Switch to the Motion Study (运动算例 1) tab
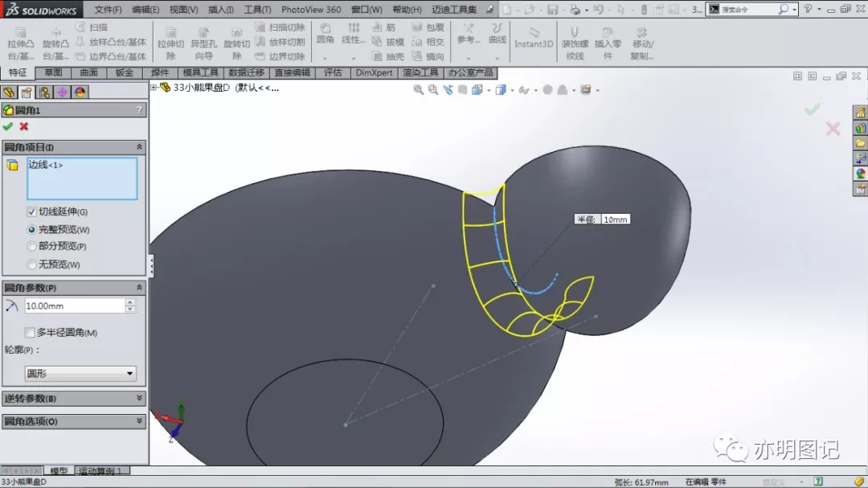The height and width of the screenshot is (488, 868). click(100, 470)
